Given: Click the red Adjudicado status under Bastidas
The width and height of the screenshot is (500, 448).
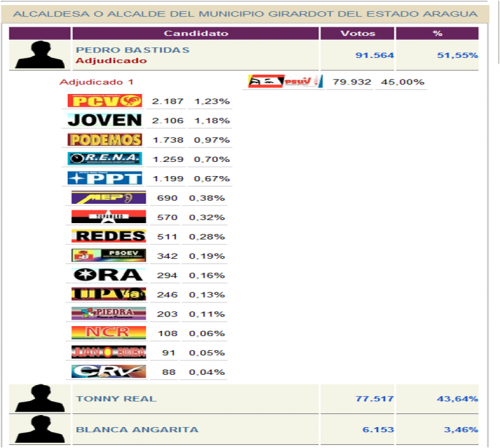Looking at the screenshot, I should click(x=111, y=61).
